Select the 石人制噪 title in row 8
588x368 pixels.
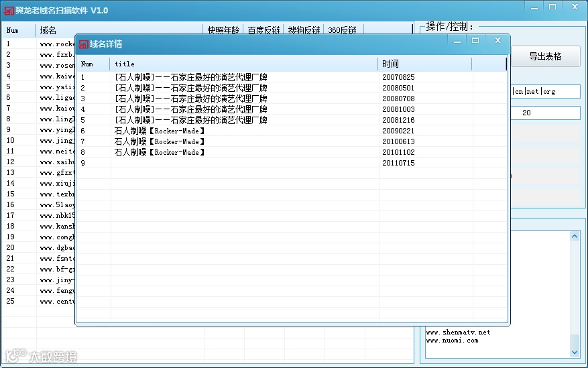coord(160,152)
